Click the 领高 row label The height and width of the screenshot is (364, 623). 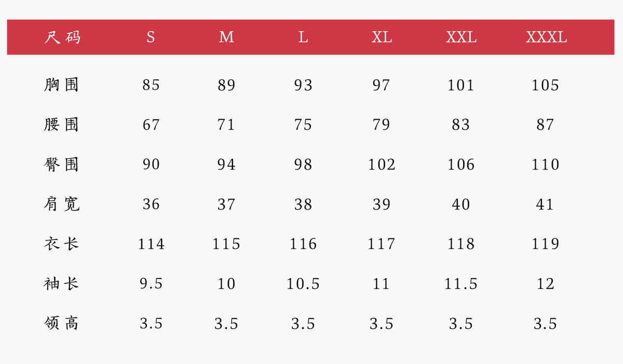(x=61, y=324)
